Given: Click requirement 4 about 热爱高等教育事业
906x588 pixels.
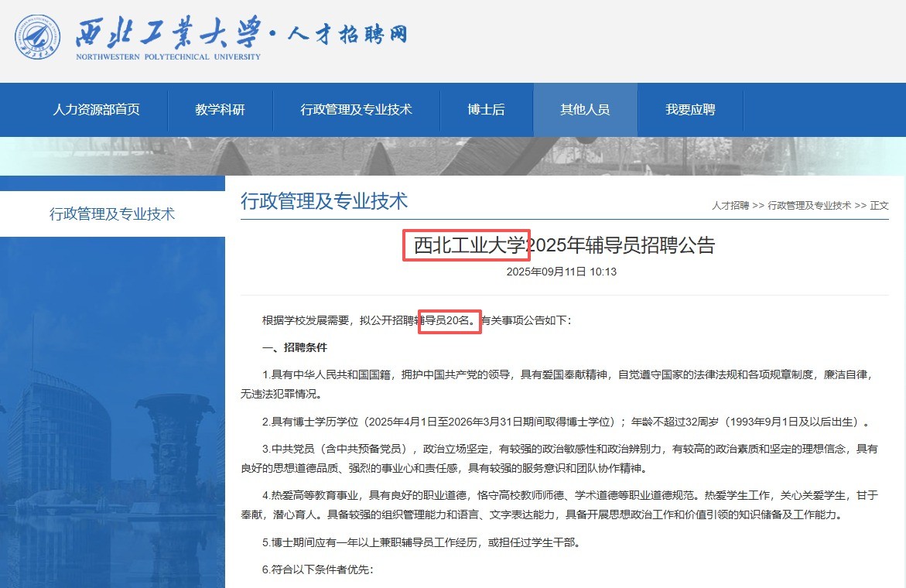Looking at the screenshot, I should (559, 504).
